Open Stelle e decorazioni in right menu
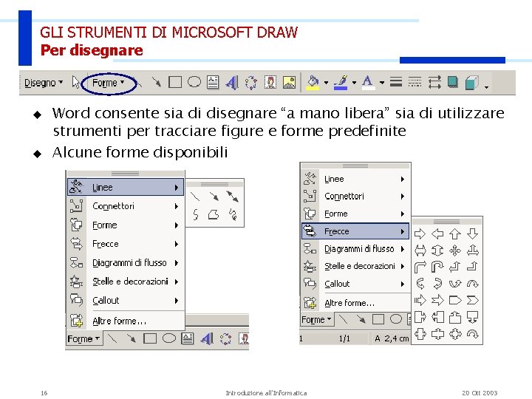The height and width of the screenshot is (399, 532). (355, 266)
